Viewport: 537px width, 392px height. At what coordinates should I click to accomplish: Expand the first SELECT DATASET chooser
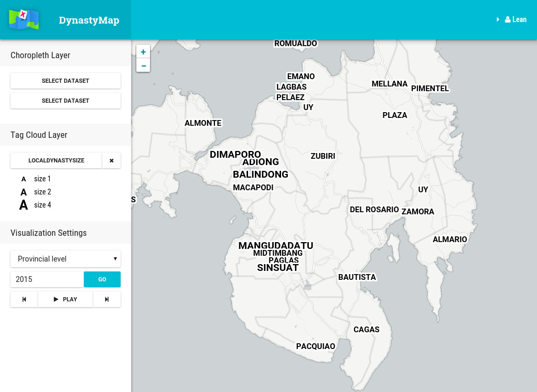(x=65, y=80)
